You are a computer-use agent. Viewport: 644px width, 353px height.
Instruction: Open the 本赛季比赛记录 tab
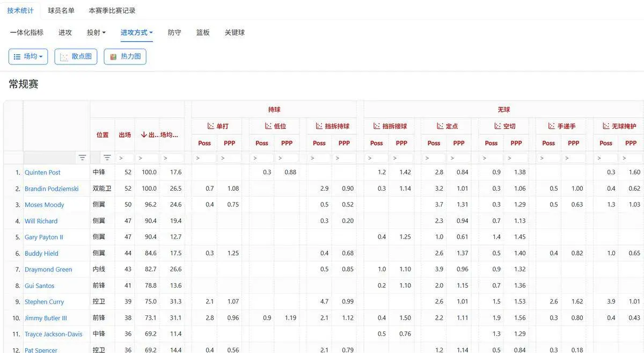pos(112,10)
